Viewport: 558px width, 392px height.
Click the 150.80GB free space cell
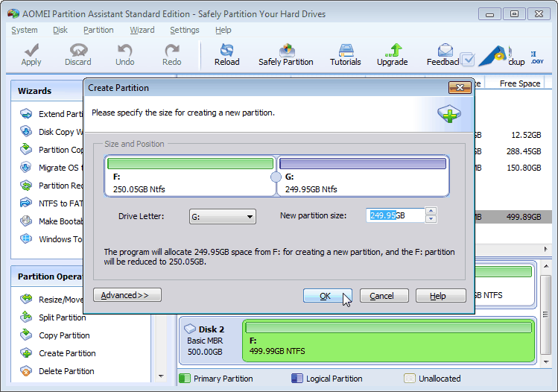tap(524, 168)
